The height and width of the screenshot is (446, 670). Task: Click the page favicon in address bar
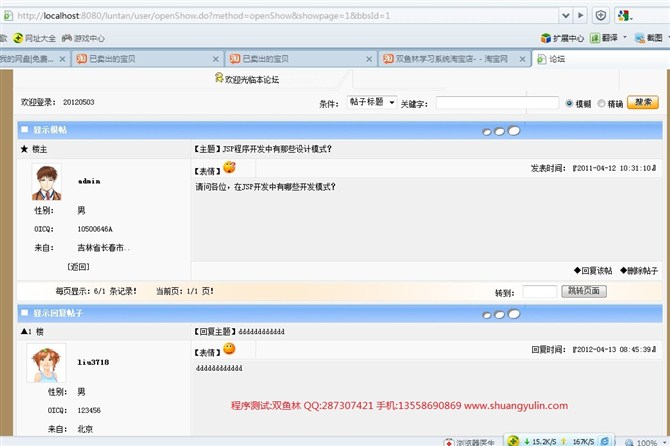pos(8,16)
